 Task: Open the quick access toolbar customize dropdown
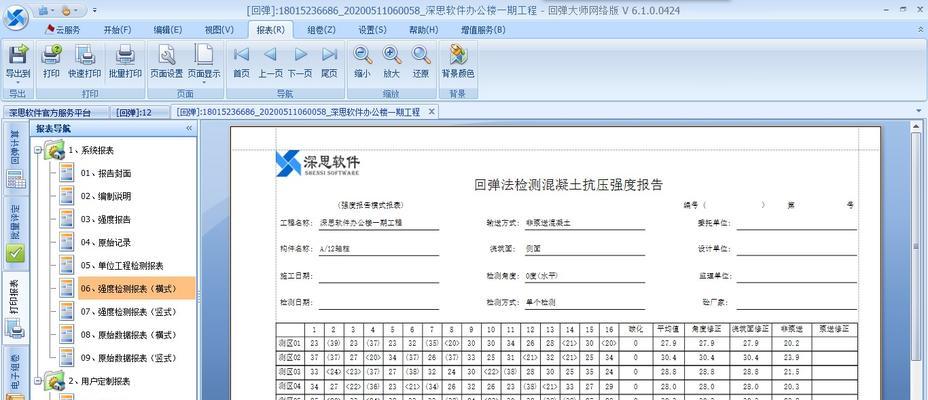tap(95, 11)
